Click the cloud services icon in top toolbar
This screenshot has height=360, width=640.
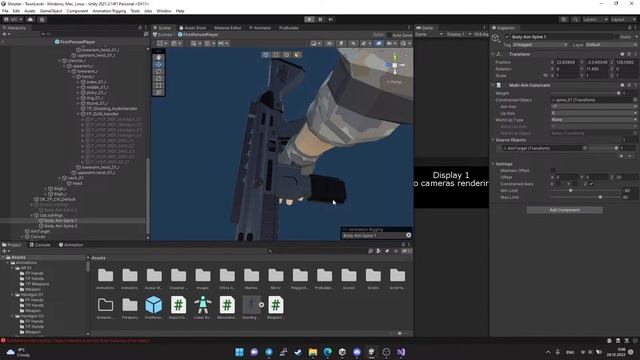click(x=30, y=19)
